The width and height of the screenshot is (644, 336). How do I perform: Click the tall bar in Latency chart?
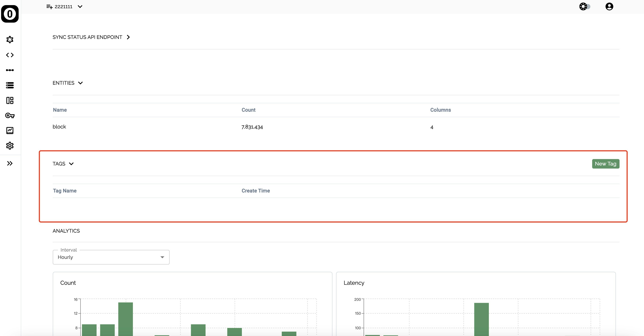[x=481, y=319]
